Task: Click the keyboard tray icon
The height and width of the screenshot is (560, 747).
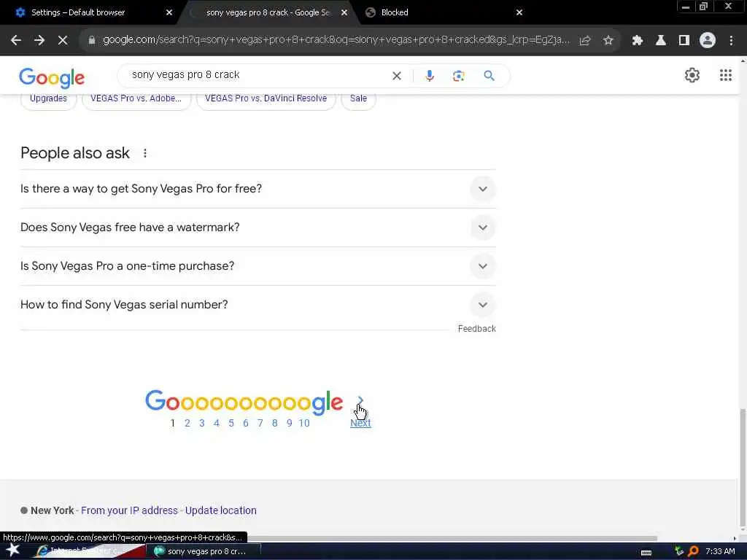Action: [x=646, y=553]
